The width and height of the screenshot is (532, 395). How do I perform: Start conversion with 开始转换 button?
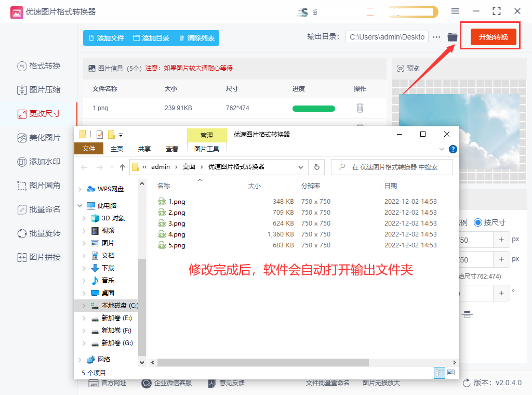[494, 37]
